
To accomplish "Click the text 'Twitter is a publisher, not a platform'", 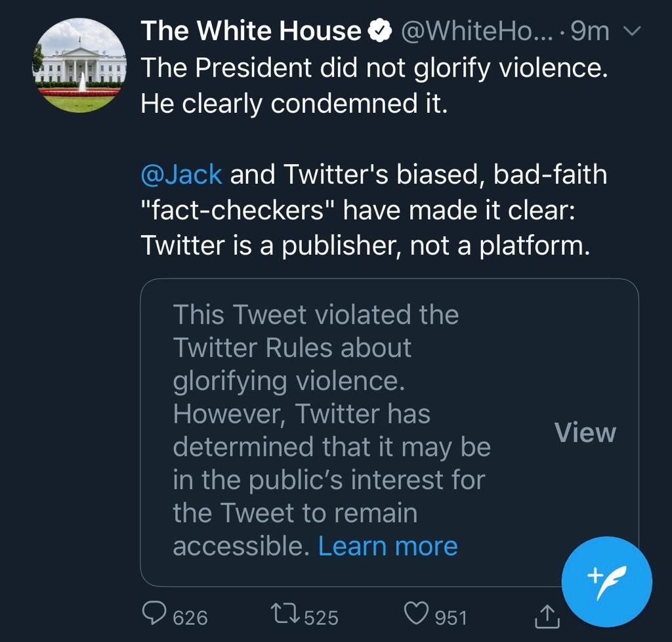I will click(362, 246).
